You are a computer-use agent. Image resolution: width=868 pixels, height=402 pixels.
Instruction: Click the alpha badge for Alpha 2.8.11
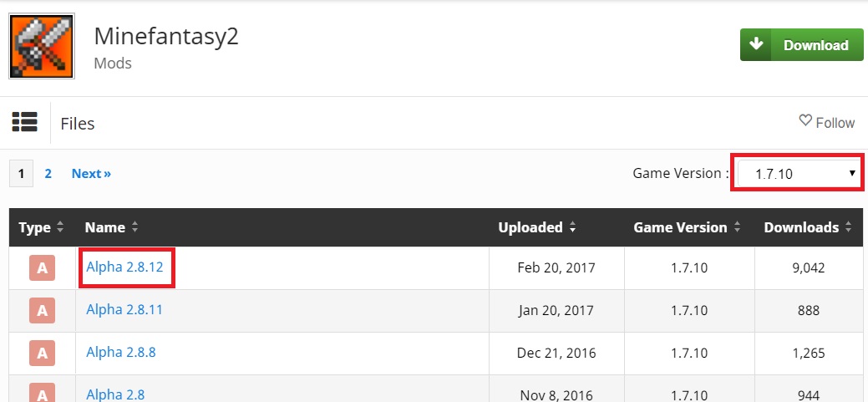42,311
